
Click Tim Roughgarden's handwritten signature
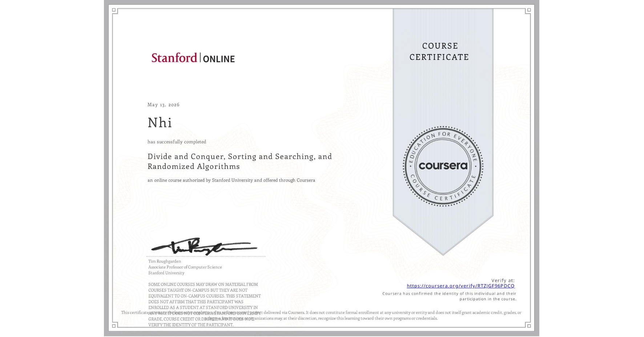204,247
